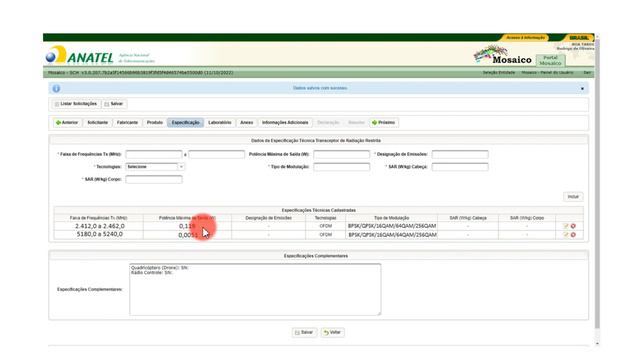Click the Tipo de Modulação column header

tap(391, 218)
